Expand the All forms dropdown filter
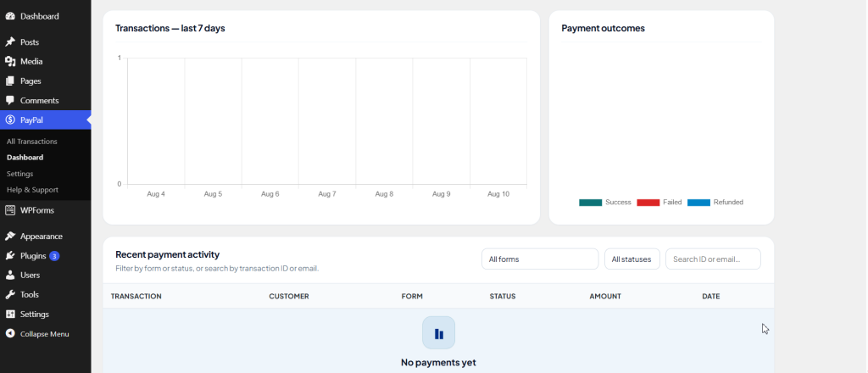Image resolution: width=868 pixels, height=373 pixels. [540, 259]
